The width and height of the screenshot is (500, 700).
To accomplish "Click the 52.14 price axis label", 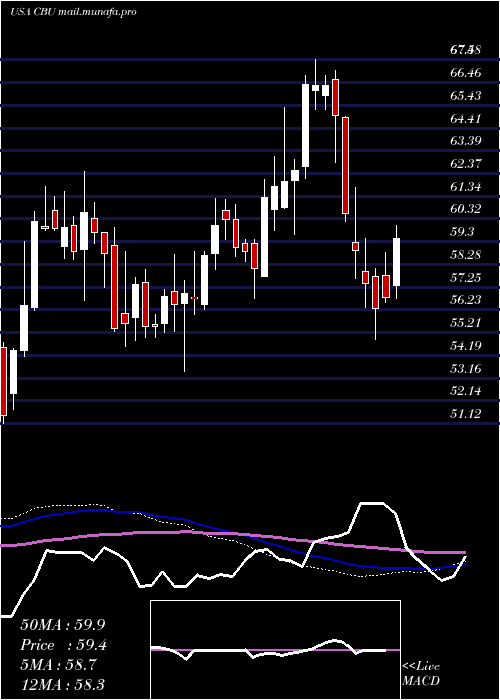I will coord(466,391).
